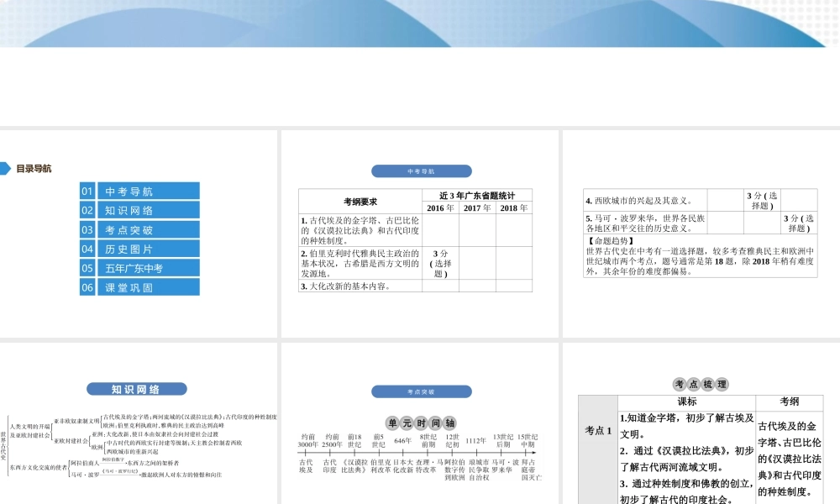Click the blue 中考导航 pill title
840x504 pixels.
tap(421, 171)
